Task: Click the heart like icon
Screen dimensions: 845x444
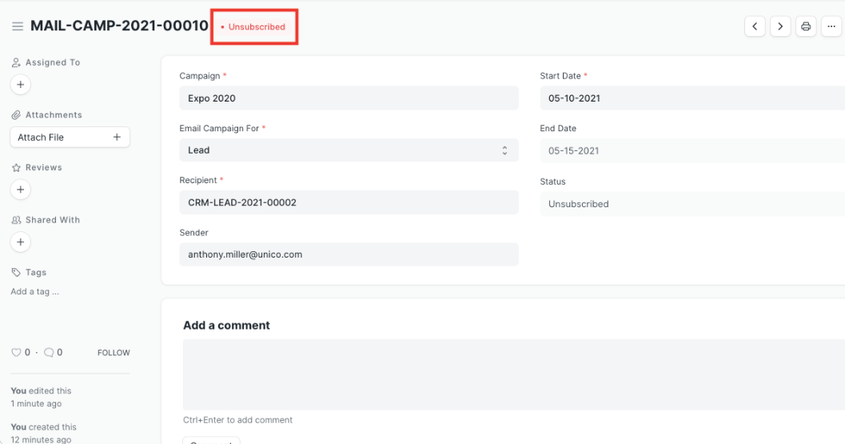Action: pyautogui.click(x=16, y=353)
